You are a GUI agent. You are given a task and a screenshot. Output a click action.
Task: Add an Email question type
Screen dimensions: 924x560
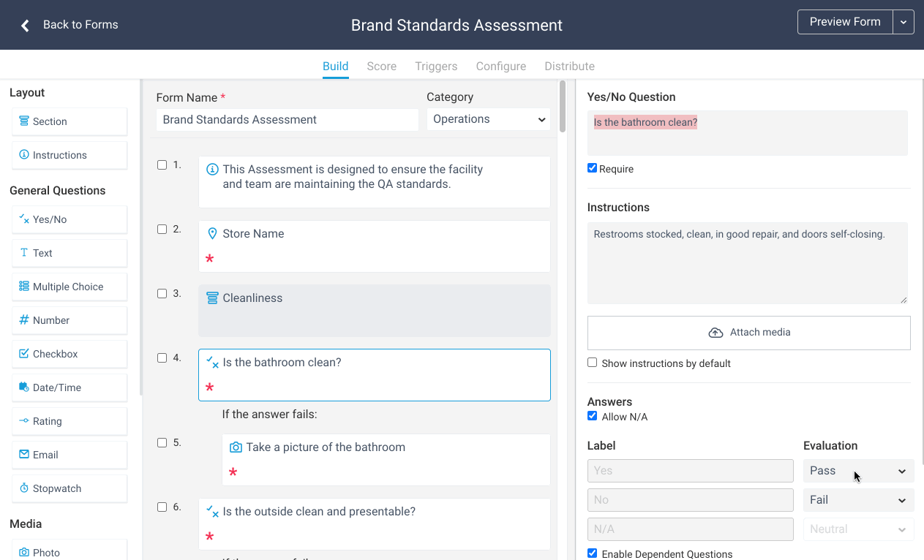tap(70, 455)
